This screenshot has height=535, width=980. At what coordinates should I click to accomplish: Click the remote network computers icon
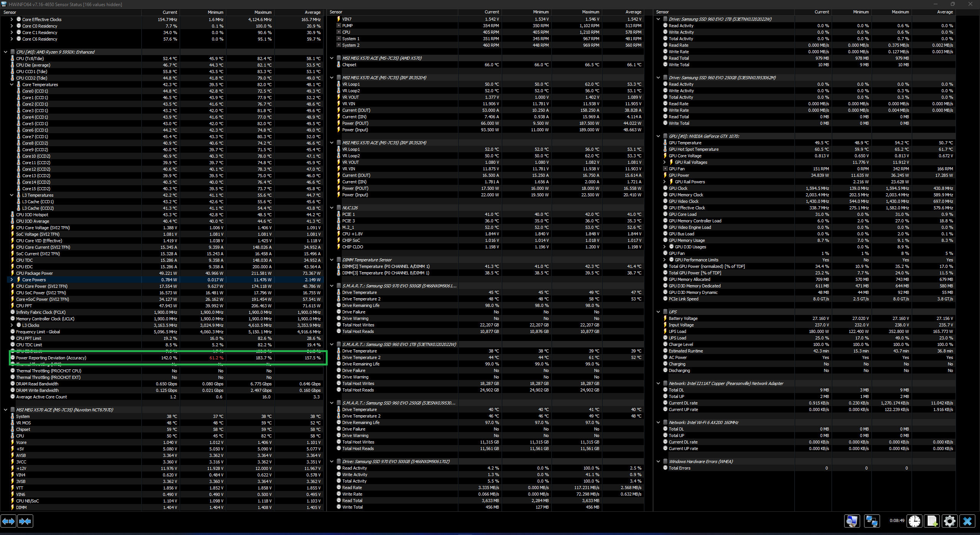[x=872, y=521]
